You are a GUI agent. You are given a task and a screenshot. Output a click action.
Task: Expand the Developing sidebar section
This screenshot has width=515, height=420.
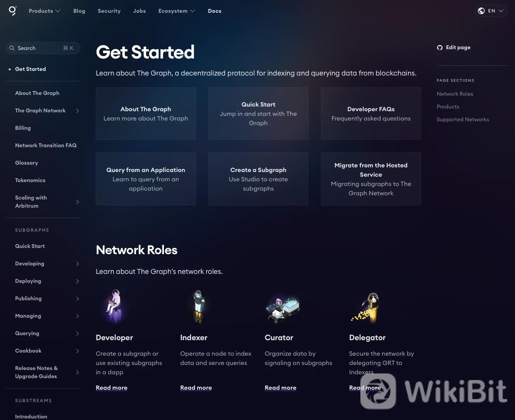[x=78, y=264]
